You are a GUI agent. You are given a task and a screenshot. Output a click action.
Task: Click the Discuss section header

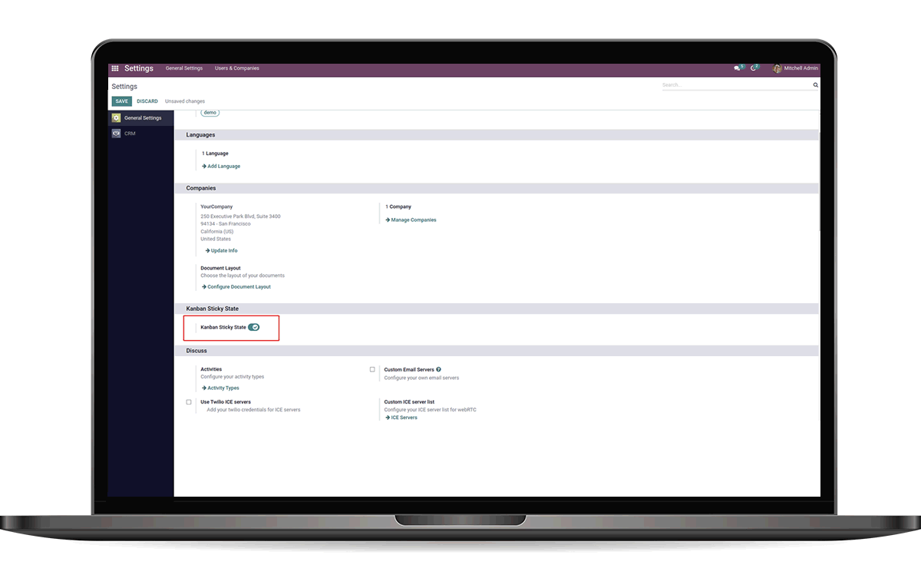click(497, 351)
